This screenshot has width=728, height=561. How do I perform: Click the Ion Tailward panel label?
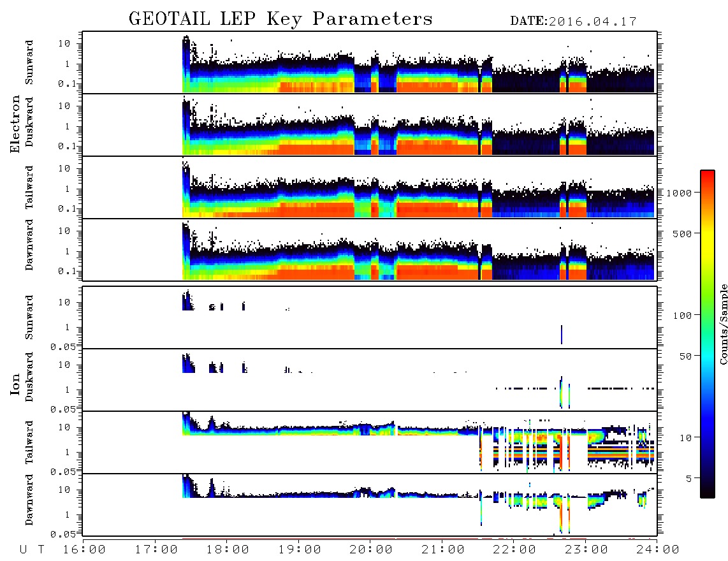pyautogui.click(x=29, y=442)
